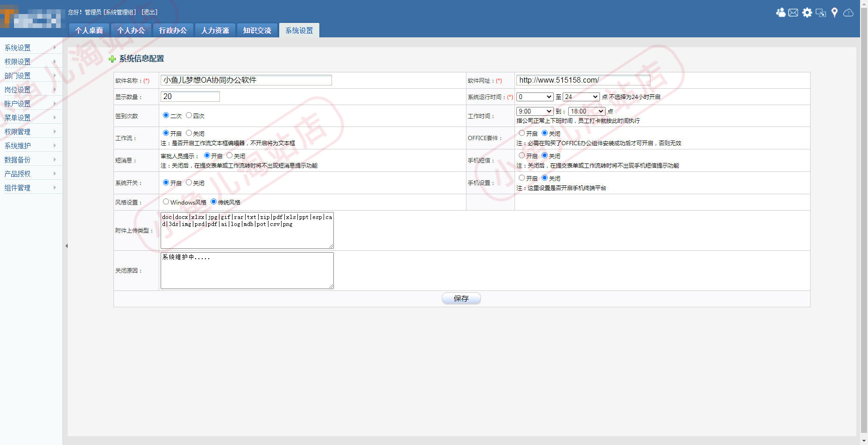Open the 知识交流 tab
The height and width of the screenshot is (445, 868).
pos(257,30)
